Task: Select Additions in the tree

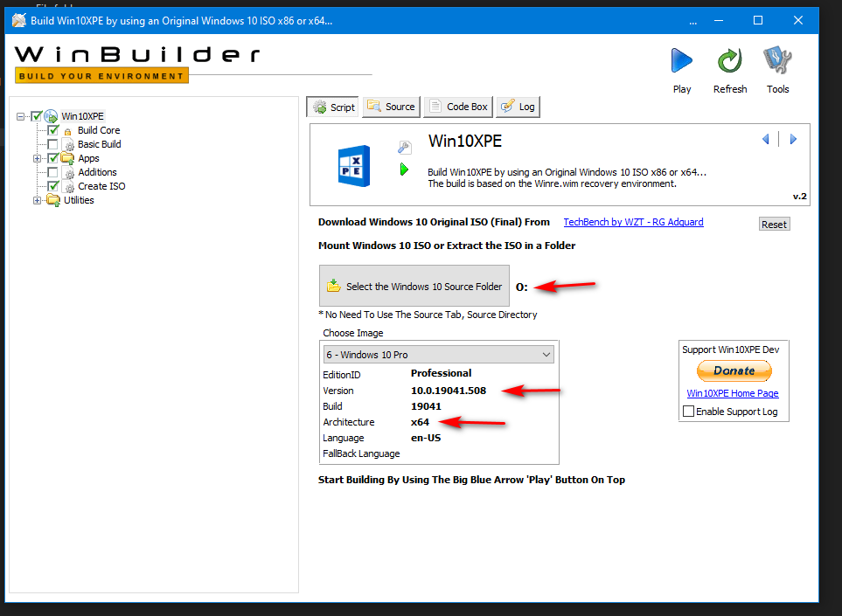Action: 97,172
